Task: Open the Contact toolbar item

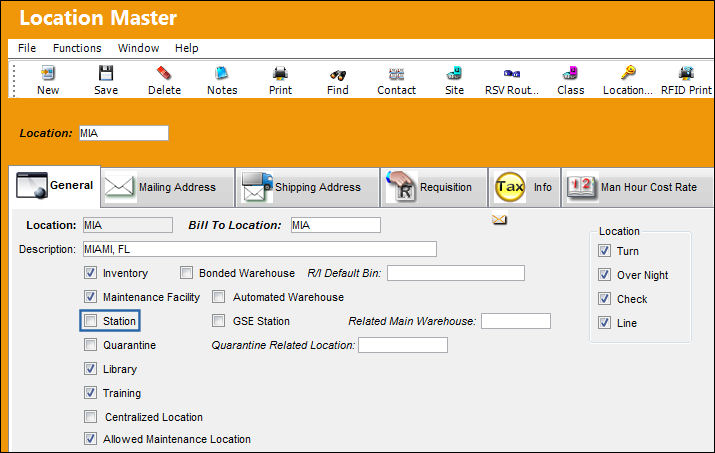Action: pos(396,80)
